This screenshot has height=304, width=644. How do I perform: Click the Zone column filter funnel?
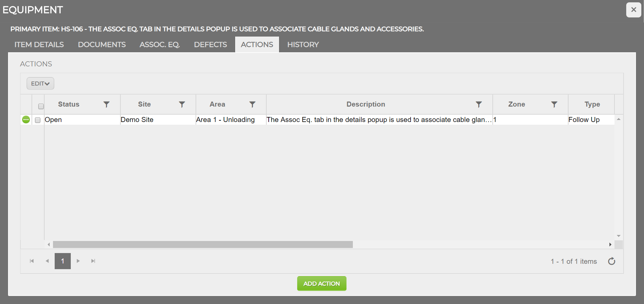[554, 105]
